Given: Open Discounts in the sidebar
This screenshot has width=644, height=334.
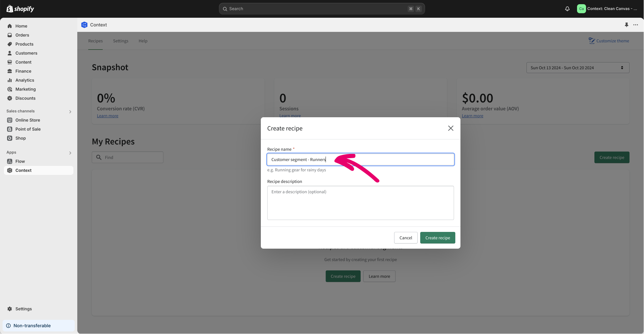Looking at the screenshot, I should 25,98.
